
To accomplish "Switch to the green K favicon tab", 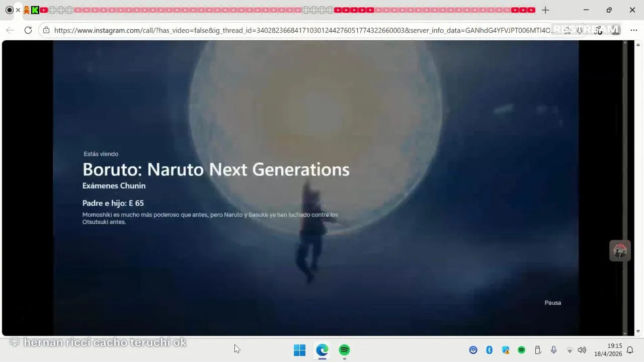I will click(x=35, y=10).
